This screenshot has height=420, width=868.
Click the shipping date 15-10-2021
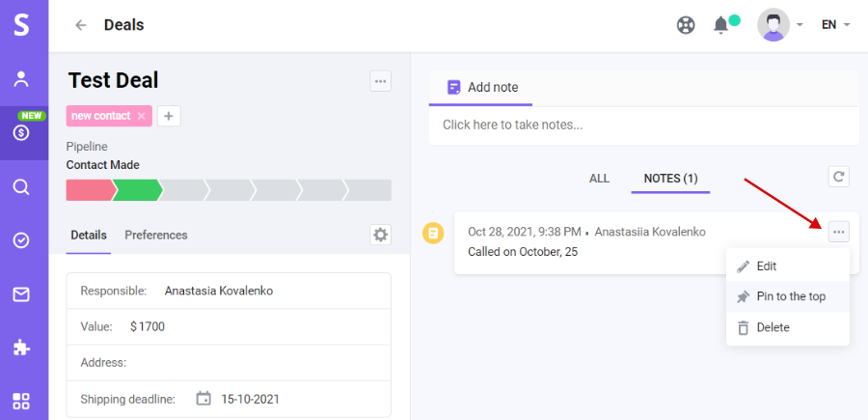250,399
